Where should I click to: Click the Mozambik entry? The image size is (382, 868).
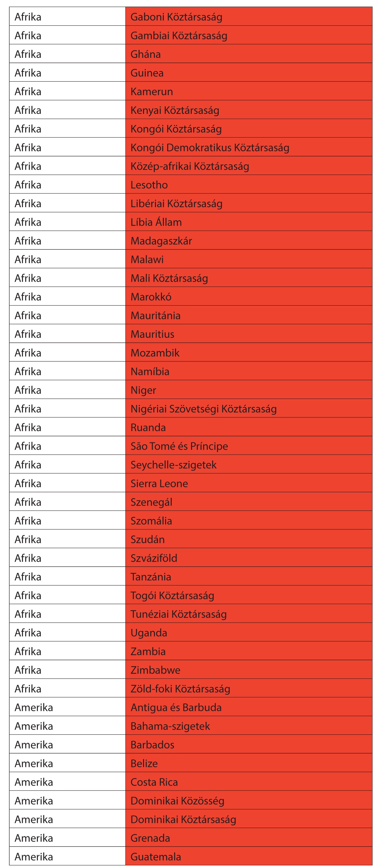point(155,353)
